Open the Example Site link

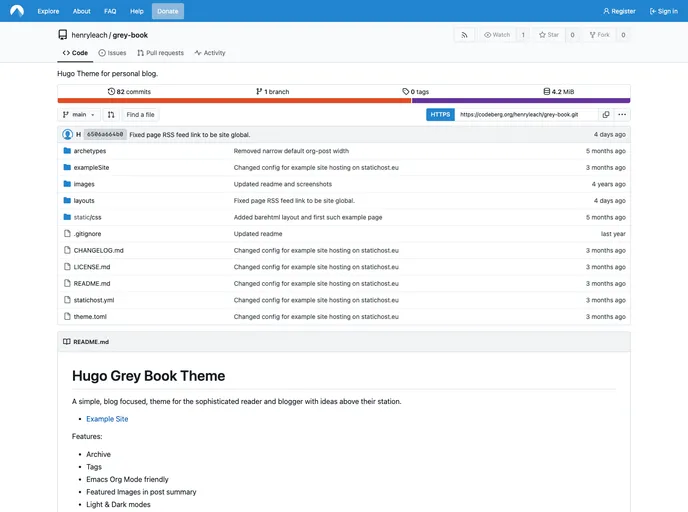107,419
